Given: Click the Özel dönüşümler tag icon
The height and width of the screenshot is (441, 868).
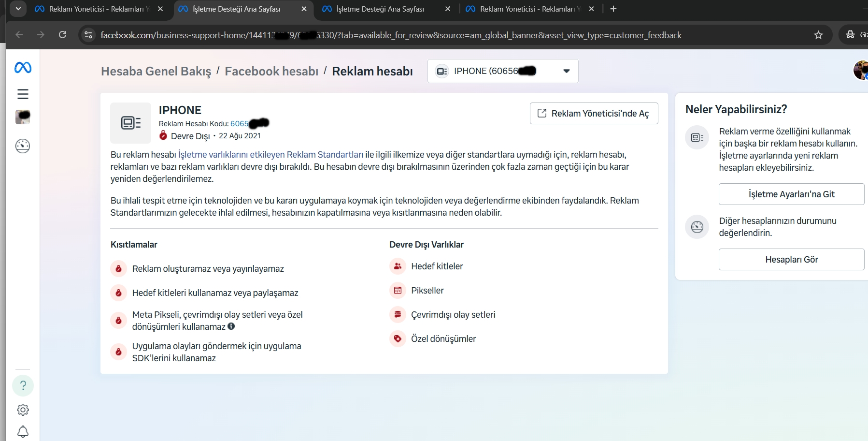Looking at the screenshot, I should 398,338.
